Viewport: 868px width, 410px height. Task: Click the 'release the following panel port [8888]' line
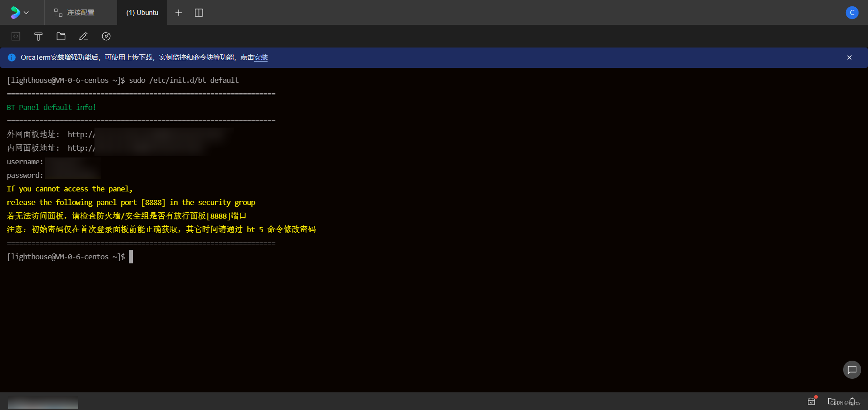tap(131, 202)
